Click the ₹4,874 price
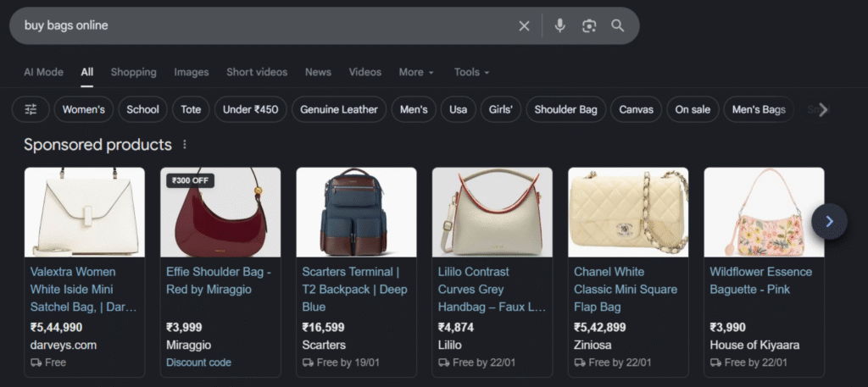Screen dimensions: 868x387 [456, 328]
